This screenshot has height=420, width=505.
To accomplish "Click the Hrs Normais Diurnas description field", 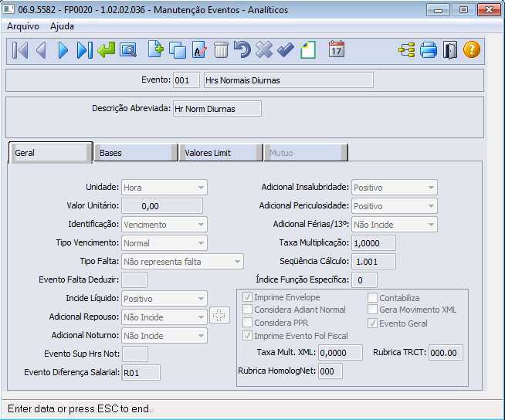I will [289, 80].
